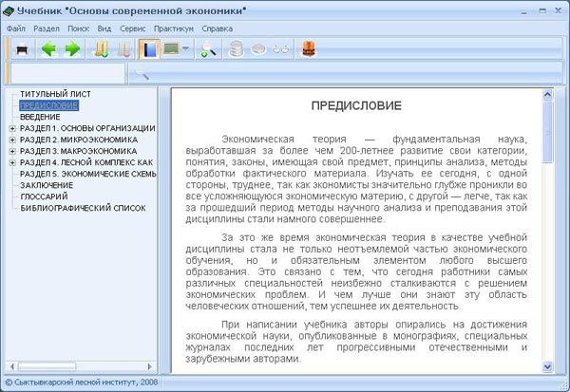570x392 pixels.
Task: Open ВВЕДЕНИЕ in the contents tree
Action: click(x=40, y=117)
